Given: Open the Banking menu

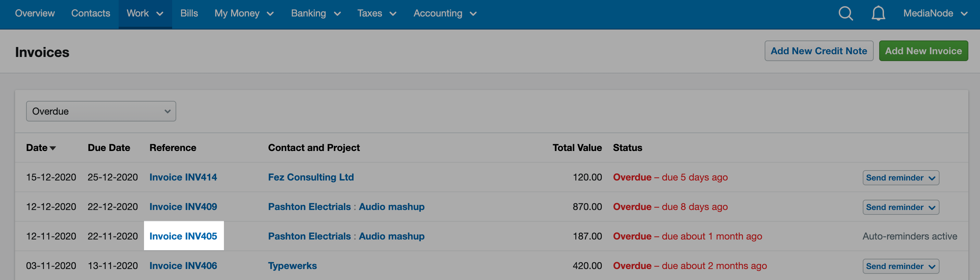Looking at the screenshot, I should tap(316, 14).
